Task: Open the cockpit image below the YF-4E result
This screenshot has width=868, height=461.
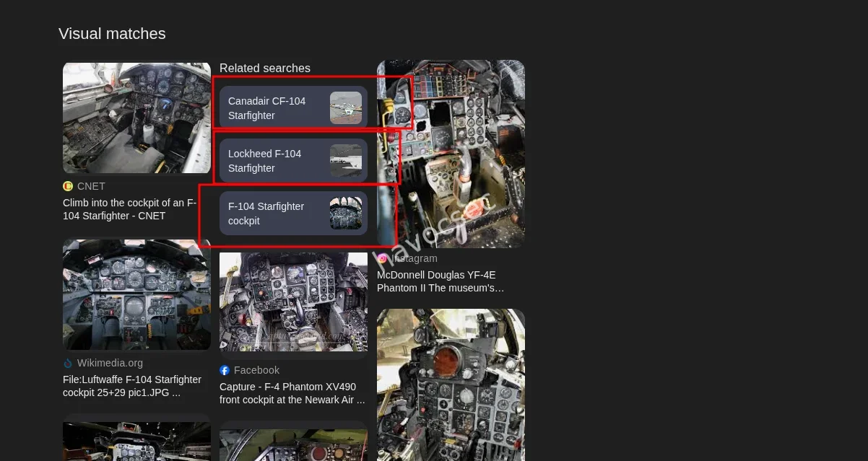Action: click(x=451, y=385)
